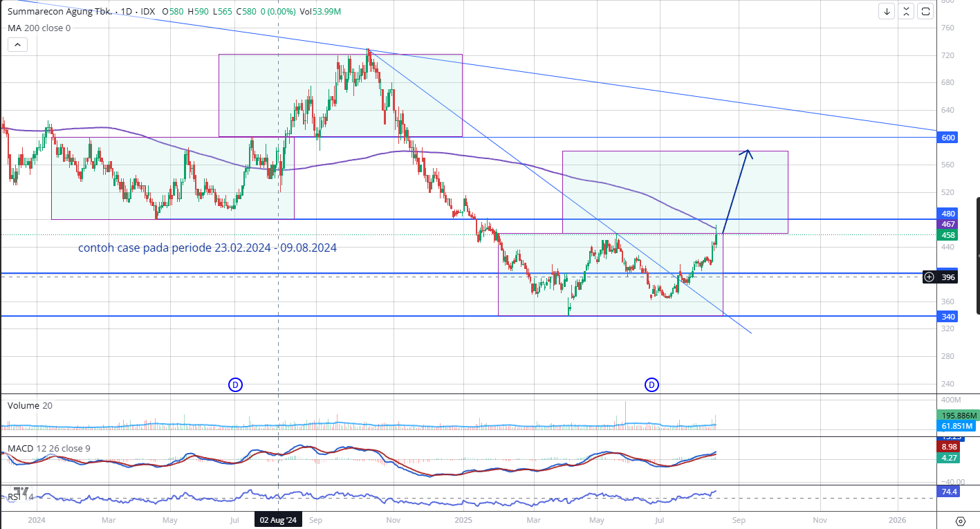Click the move pane down arrow icon
This screenshot has height=529, width=980.
(x=887, y=11)
